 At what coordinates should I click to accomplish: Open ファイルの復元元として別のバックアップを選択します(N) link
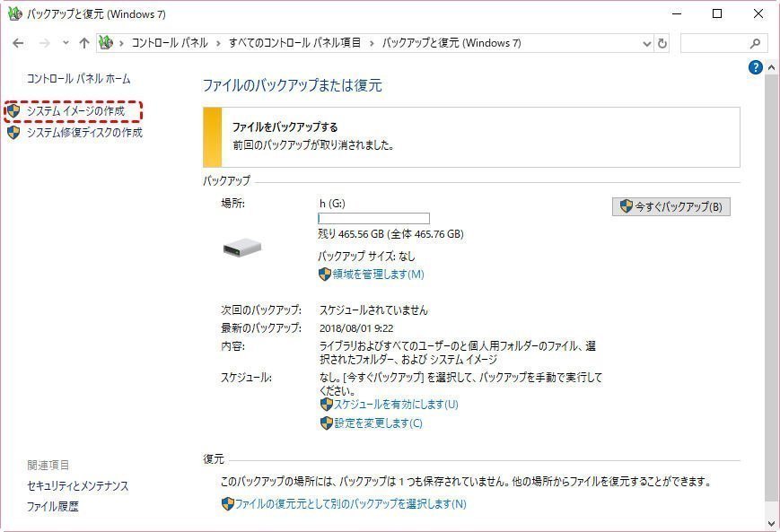(x=351, y=503)
